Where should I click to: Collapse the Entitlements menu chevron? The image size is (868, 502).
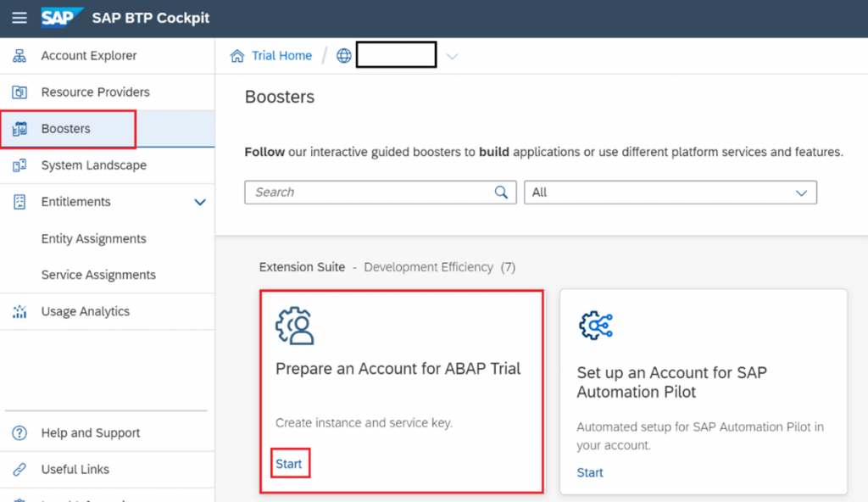[x=200, y=202]
